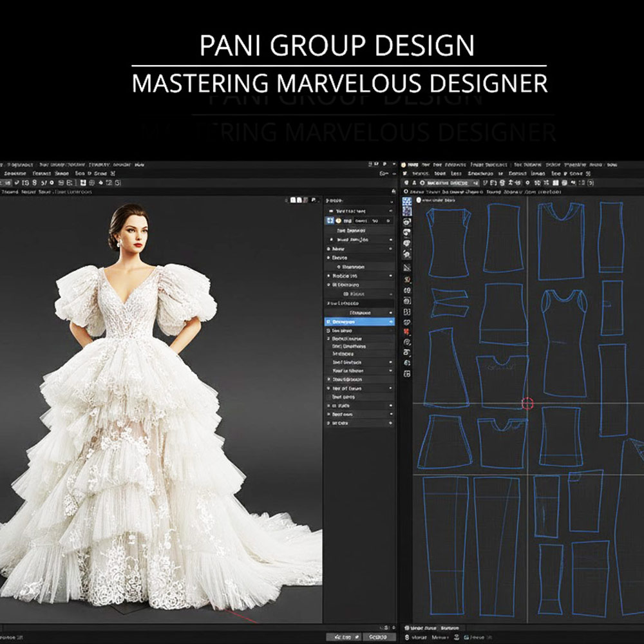Screen dimensions: 644x644
Task: Click the round logo icon in 2D menu bar
Action: click(404, 165)
